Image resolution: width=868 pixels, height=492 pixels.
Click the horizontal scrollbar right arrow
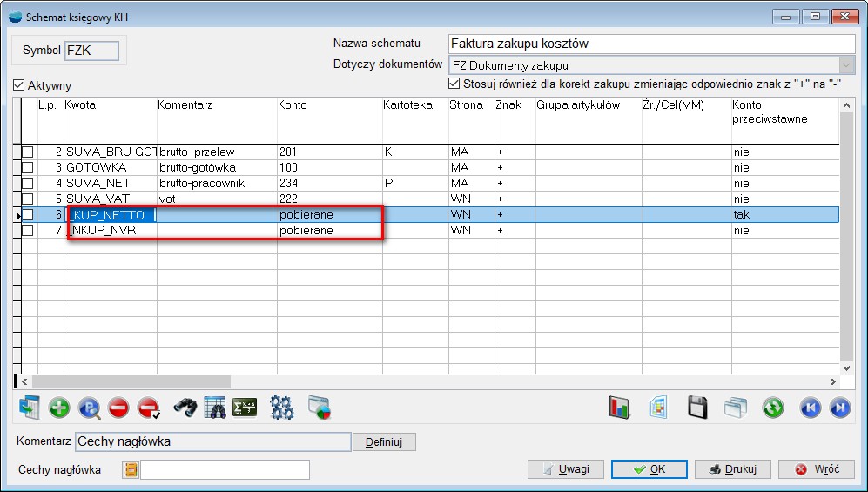pos(833,381)
